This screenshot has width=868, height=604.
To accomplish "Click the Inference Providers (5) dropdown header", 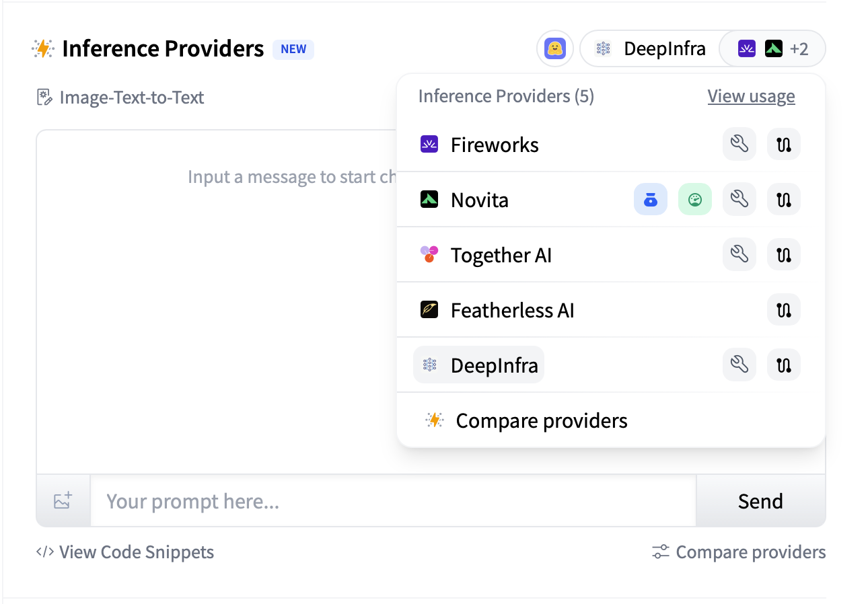I will (x=506, y=96).
